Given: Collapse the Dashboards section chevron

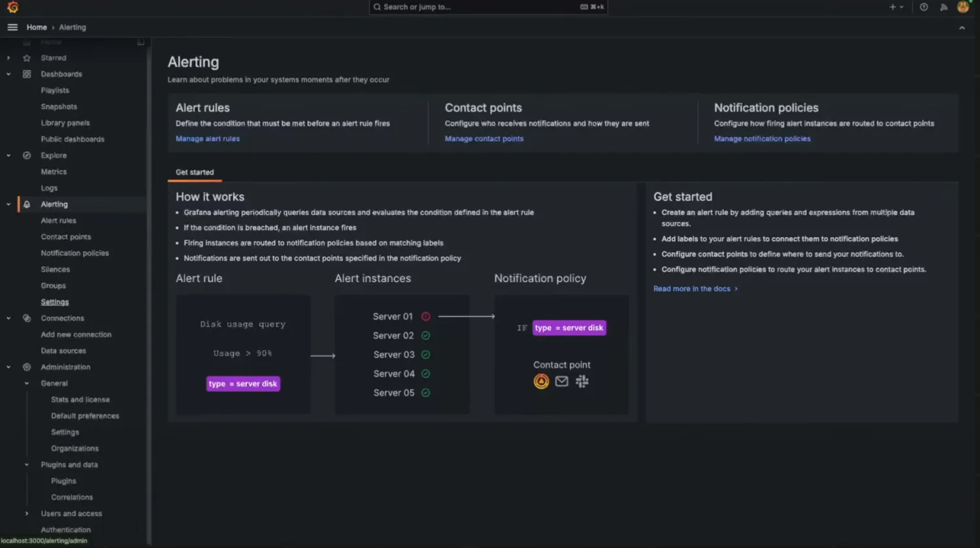Looking at the screenshot, I should coord(8,74).
